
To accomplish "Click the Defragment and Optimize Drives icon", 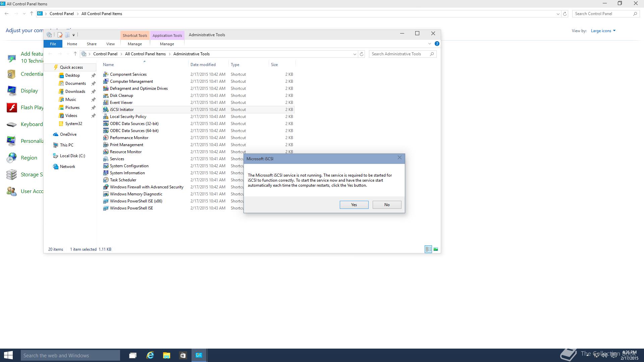I will [106, 88].
